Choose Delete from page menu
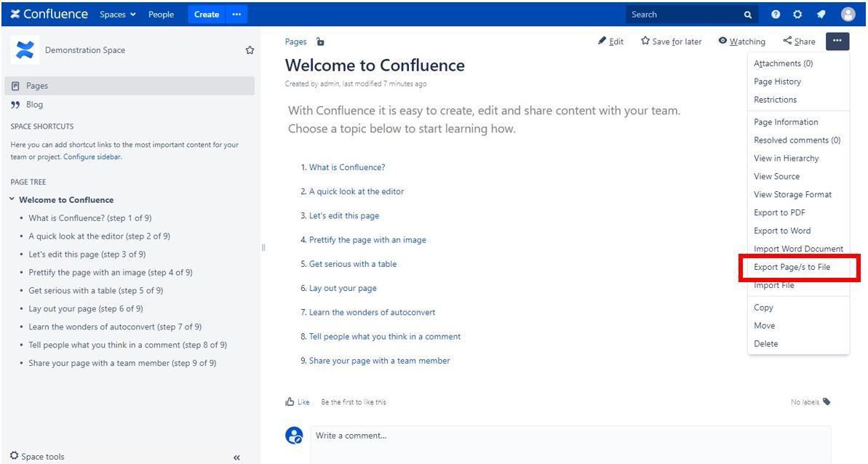Screen dimensions: 868x464 tap(798, 343)
